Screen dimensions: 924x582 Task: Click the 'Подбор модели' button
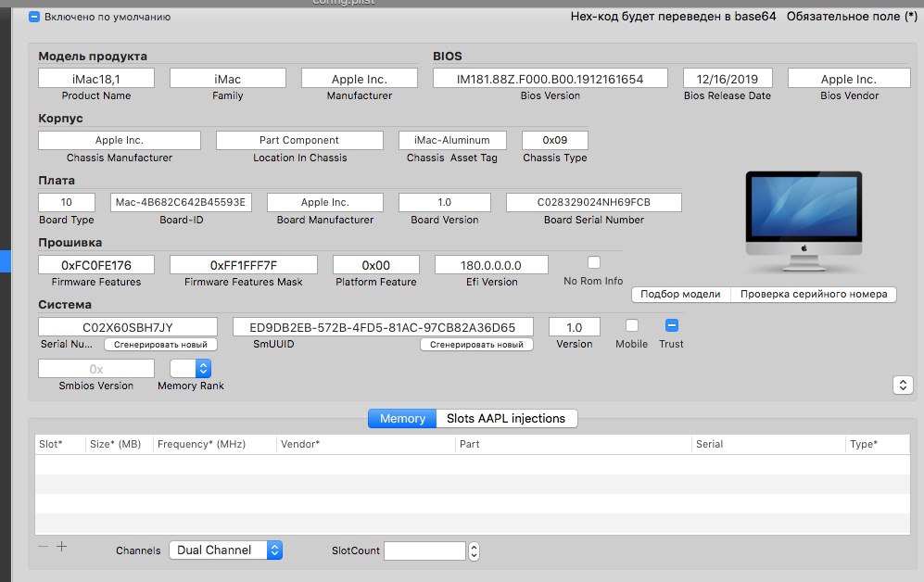click(680, 295)
